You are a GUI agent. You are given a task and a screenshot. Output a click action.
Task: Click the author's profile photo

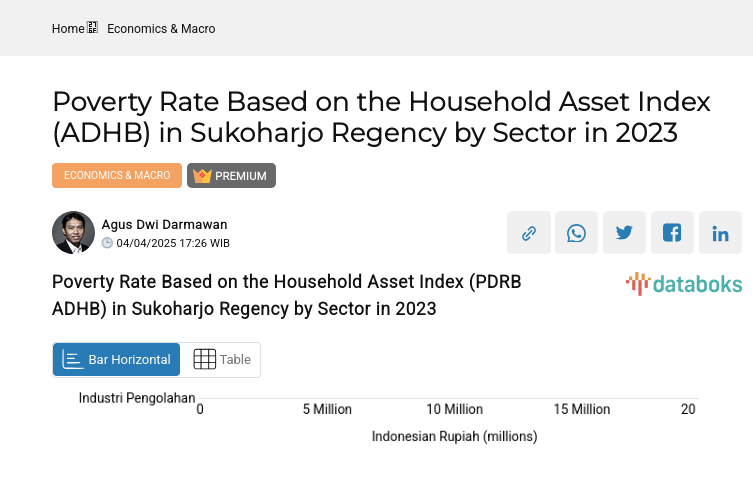[73, 233]
